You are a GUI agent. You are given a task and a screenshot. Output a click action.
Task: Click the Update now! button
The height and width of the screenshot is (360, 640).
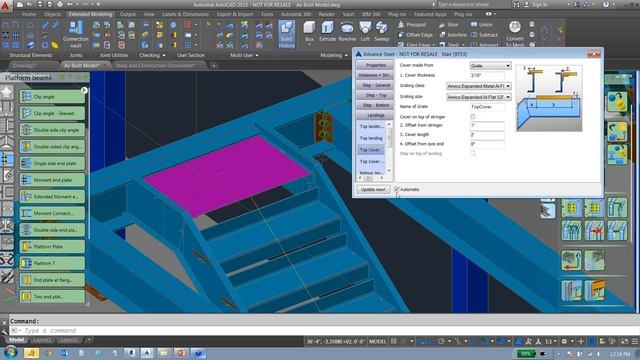[373, 189]
